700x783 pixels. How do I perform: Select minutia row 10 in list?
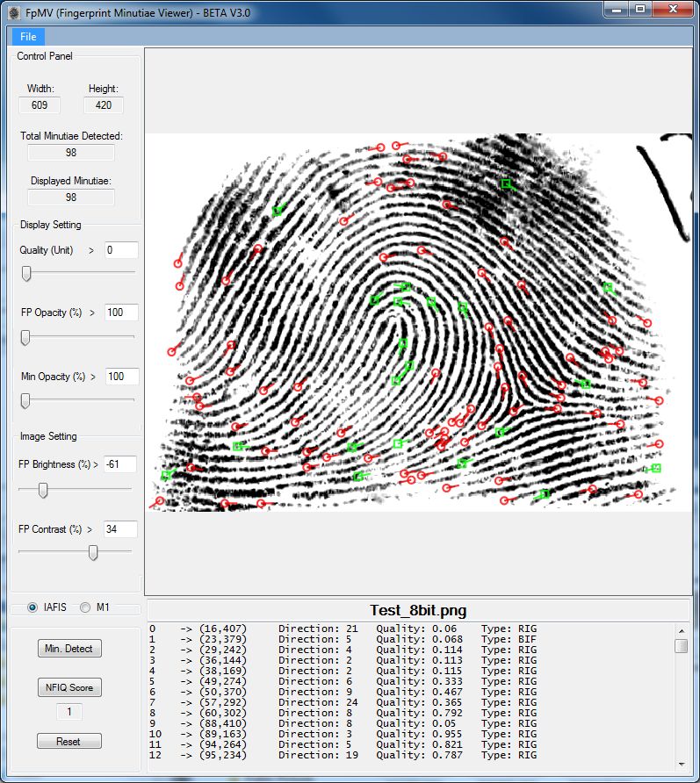tap(351, 734)
